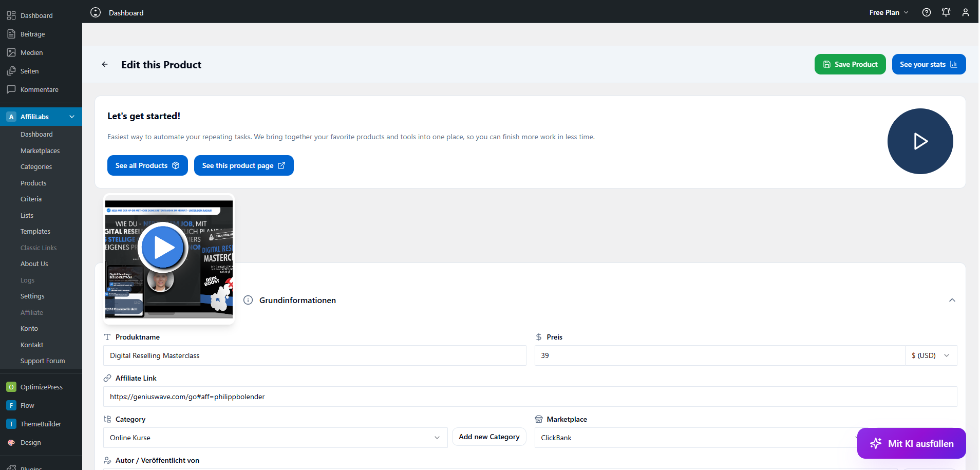Image resolution: width=980 pixels, height=470 pixels.
Task: Expand the Free Plan dropdown
Action: 889,12
